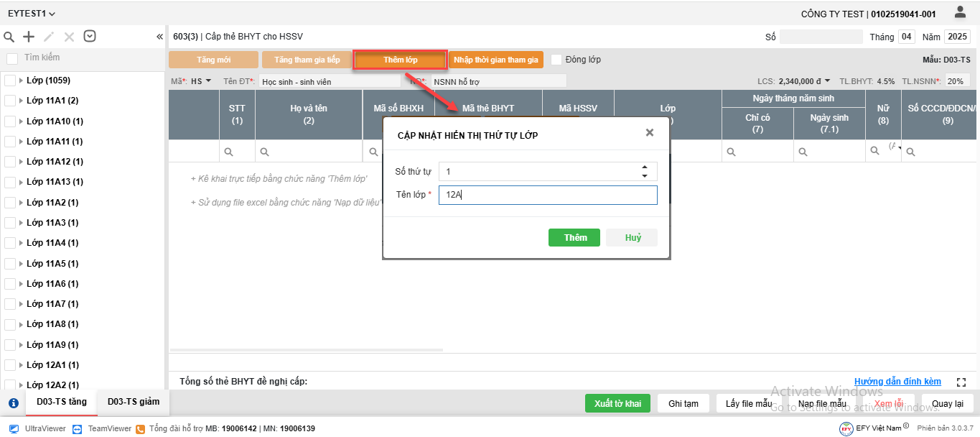This screenshot has width=980, height=437.
Task: Check the select-all box beside Tìm kiếm
Action: tap(12, 58)
